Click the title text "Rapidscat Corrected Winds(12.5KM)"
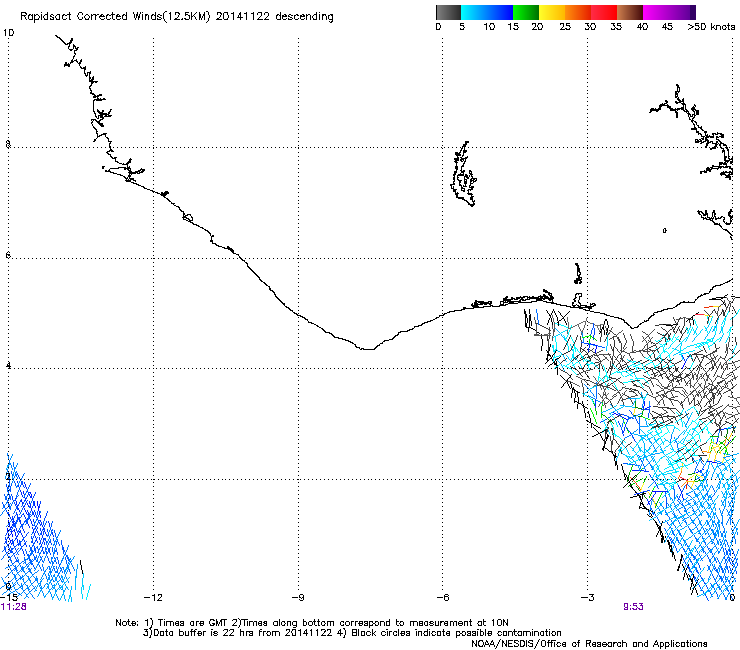 coord(115,17)
